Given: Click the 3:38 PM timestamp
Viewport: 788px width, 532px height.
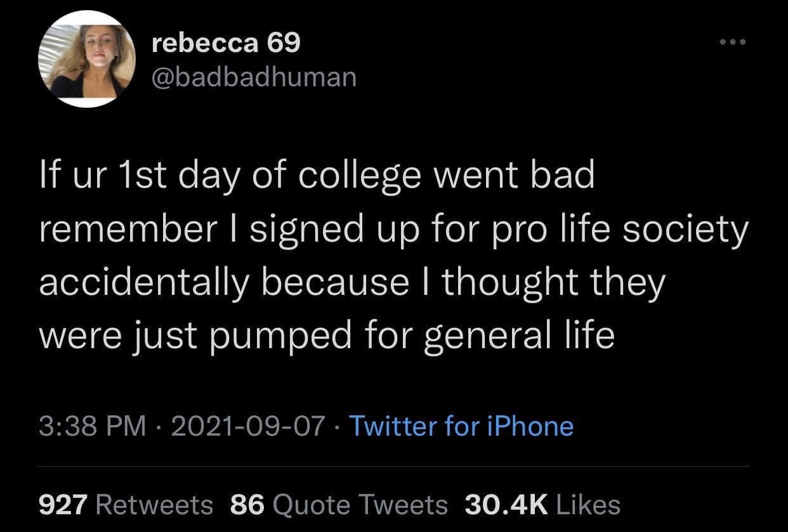Looking at the screenshot, I should pyautogui.click(x=92, y=425).
